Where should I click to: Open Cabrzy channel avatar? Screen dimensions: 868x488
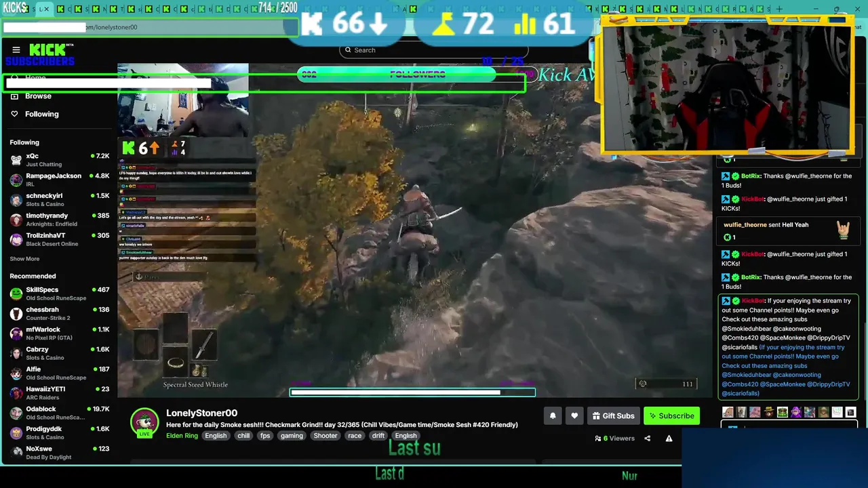click(16, 353)
